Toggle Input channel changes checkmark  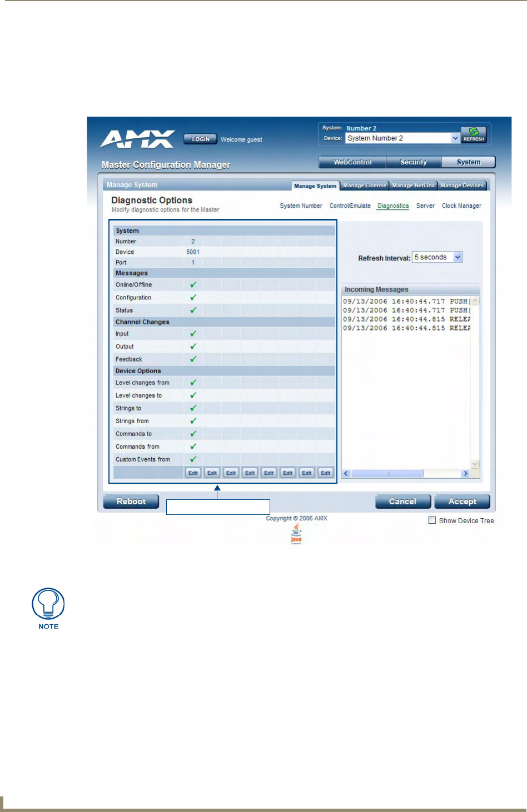[193, 333]
